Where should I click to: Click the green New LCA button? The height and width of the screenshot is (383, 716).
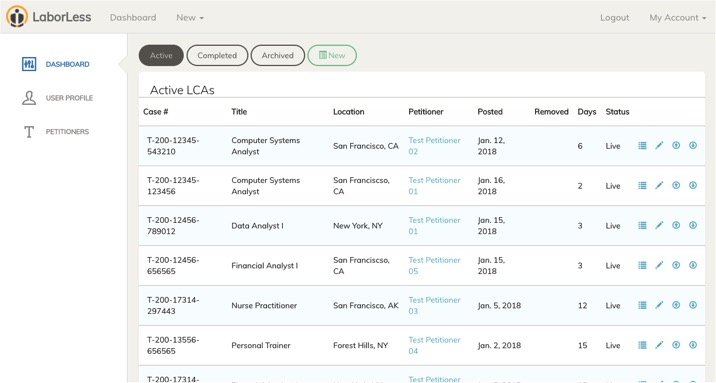point(332,55)
